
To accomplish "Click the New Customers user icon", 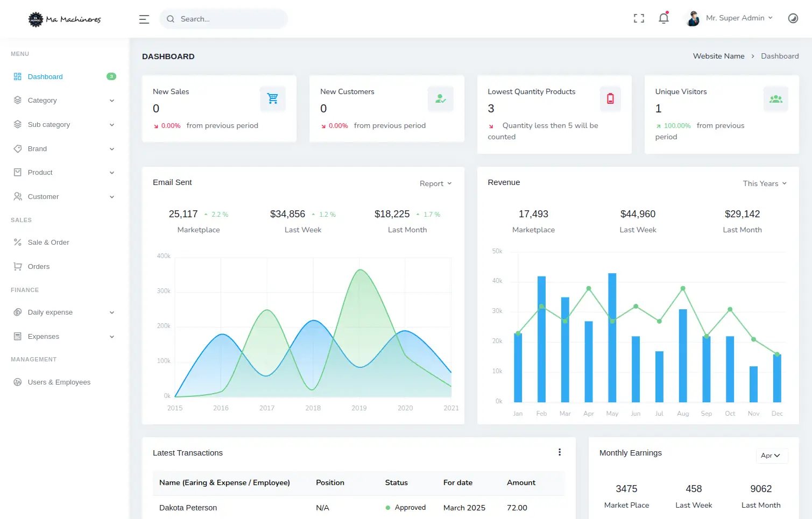I will (x=441, y=98).
